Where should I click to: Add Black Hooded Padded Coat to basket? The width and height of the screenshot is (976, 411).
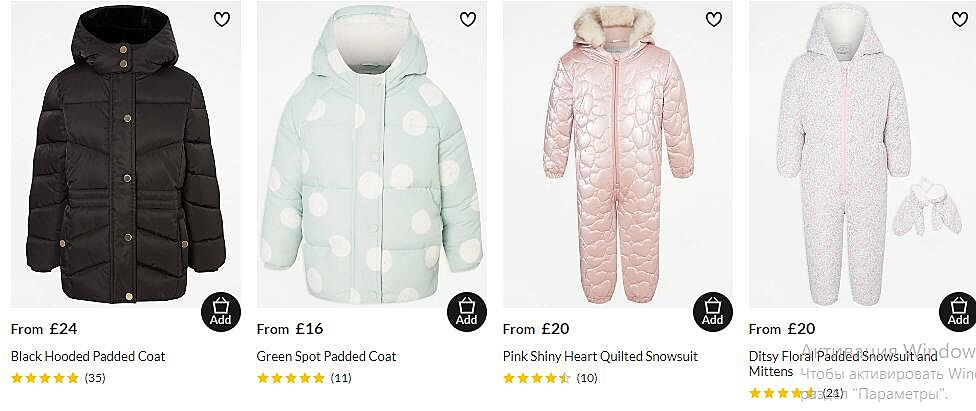coord(221,312)
